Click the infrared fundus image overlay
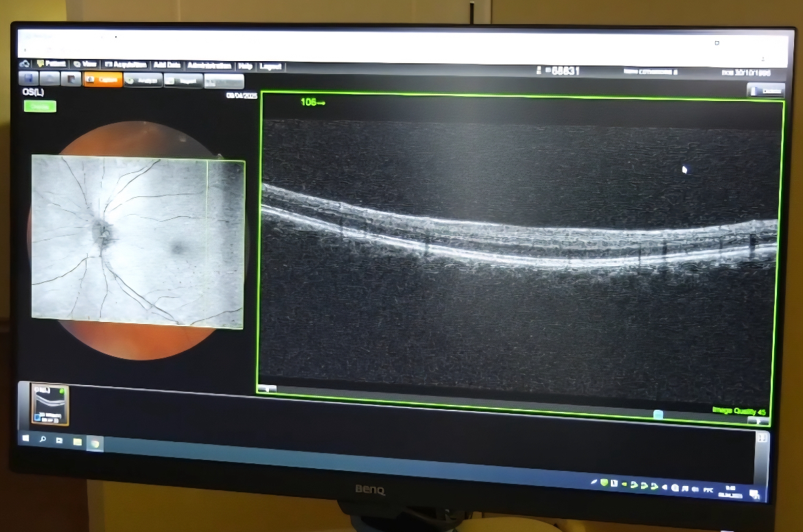 coord(138,242)
